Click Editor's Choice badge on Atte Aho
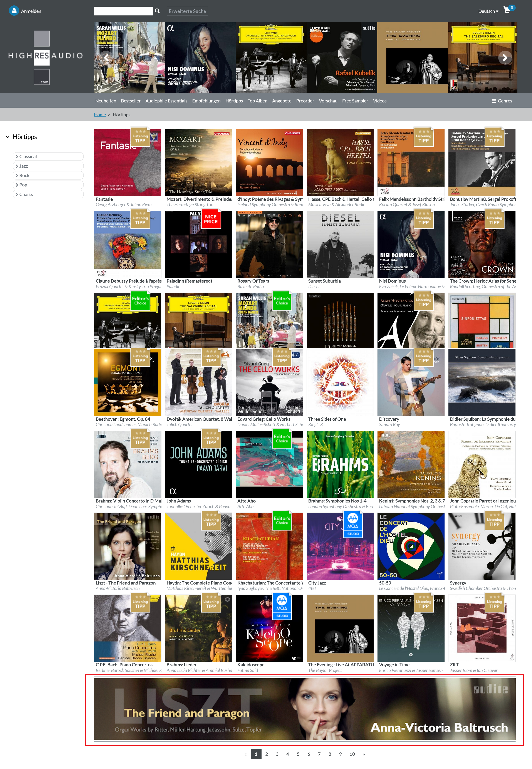This screenshot has width=532, height=769. click(x=282, y=439)
